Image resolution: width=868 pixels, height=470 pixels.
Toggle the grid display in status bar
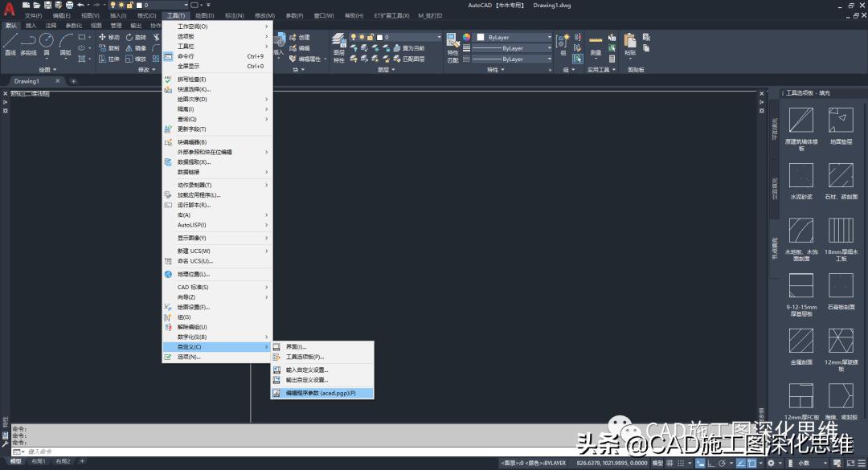coord(669,463)
